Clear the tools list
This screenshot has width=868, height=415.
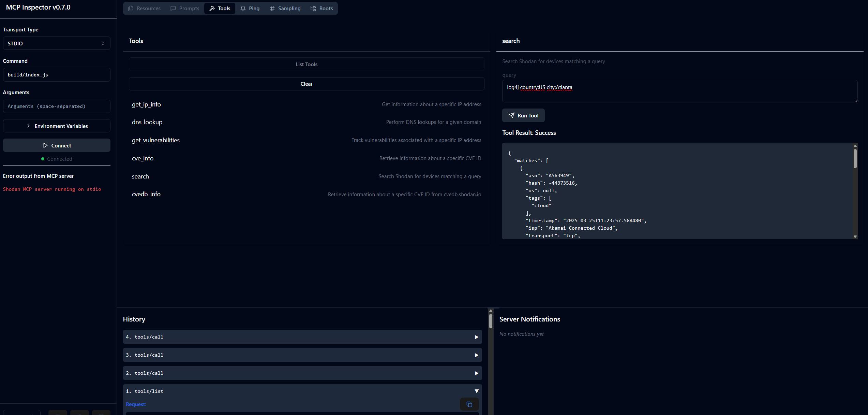(306, 84)
